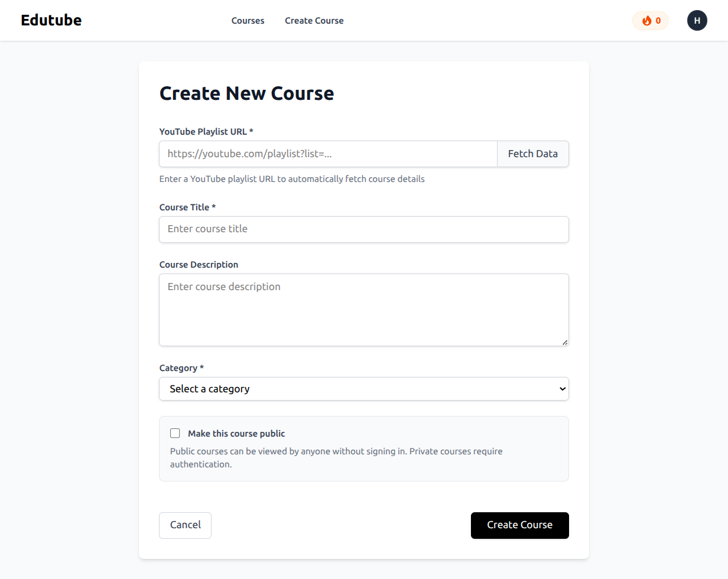Select Create Course in the navigation bar
The width and height of the screenshot is (728, 579).
(314, 20)
